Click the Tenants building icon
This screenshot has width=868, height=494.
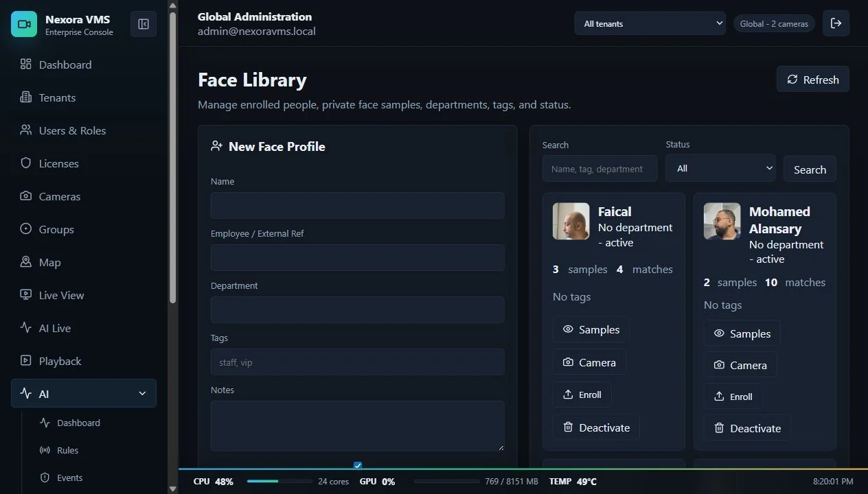26,97
